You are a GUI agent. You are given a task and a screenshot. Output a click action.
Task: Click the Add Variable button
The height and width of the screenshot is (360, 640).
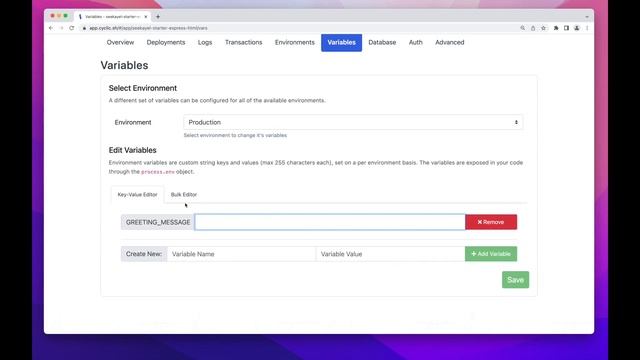pos(491,254)
